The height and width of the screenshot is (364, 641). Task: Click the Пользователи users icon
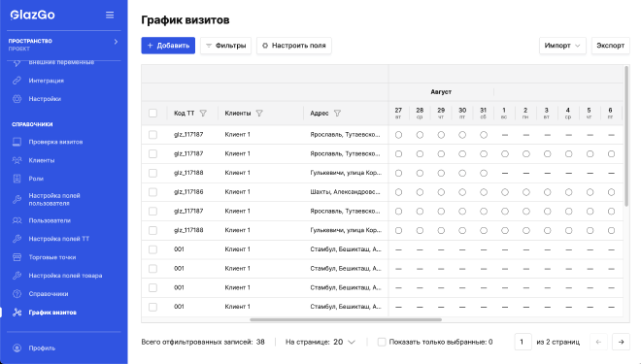point(17,220)
